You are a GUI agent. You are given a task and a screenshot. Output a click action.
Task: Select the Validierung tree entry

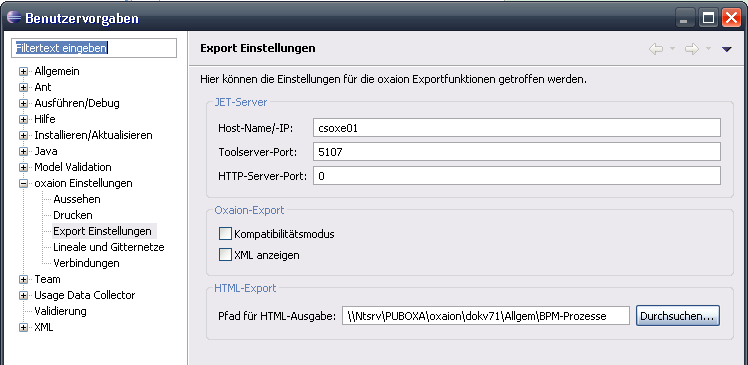pyautogui.click(x=60, y=311)
